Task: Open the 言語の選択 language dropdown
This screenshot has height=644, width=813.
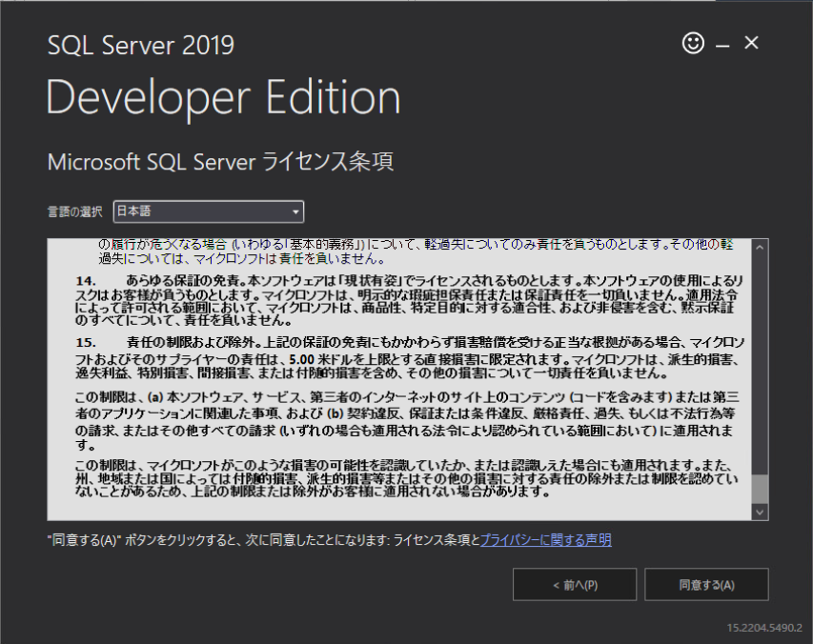Action: (x=208, y=211)
